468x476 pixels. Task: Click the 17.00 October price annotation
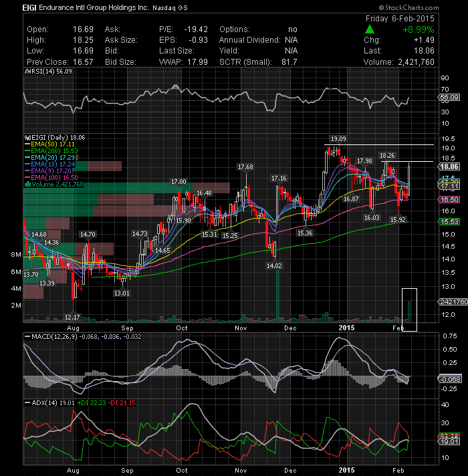click(x=179, y=182)
